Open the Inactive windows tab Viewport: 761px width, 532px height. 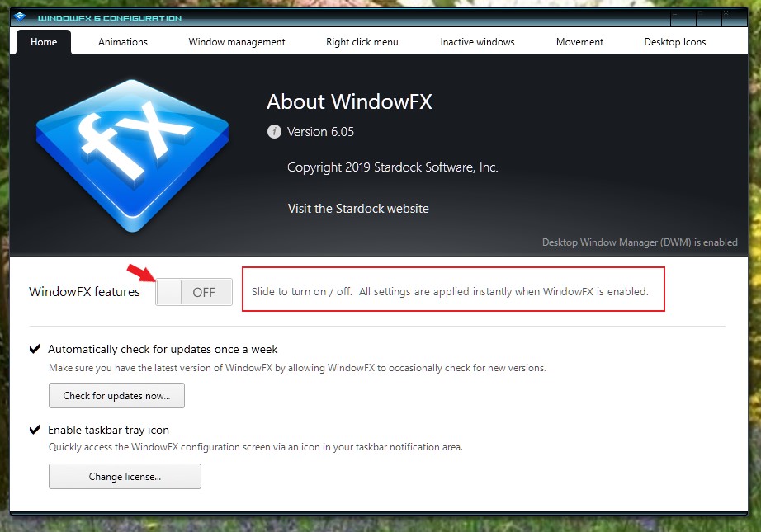point(477,42)
